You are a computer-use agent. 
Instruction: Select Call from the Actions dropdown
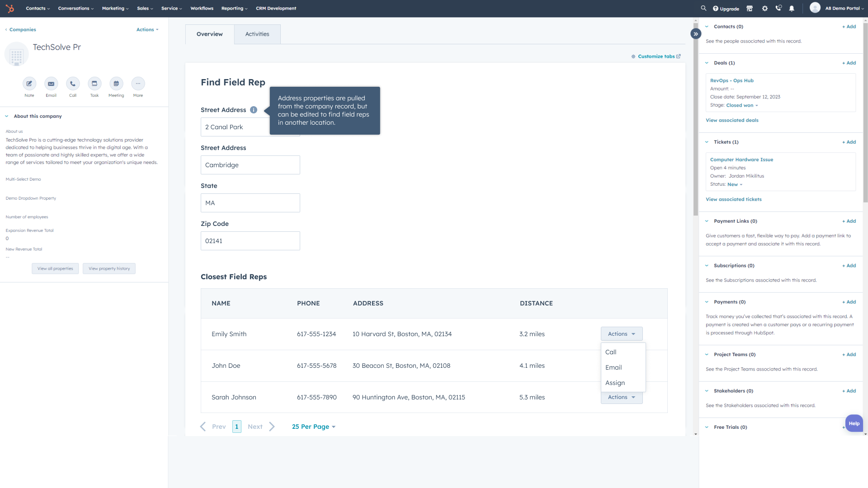pyautogui.click(x=623, y=352)
